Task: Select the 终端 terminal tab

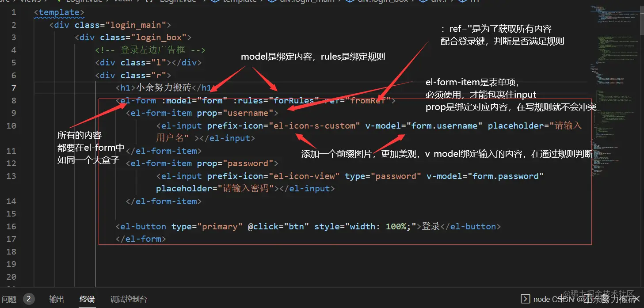Action: pos(87,299)
